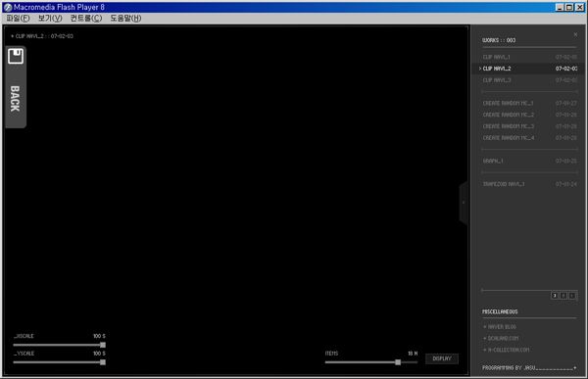Viewport: 588px width, 379px height.
Task: Click the date 07-01-24 of TRAPEZOID NAVI_1
Action: [566, 184]
